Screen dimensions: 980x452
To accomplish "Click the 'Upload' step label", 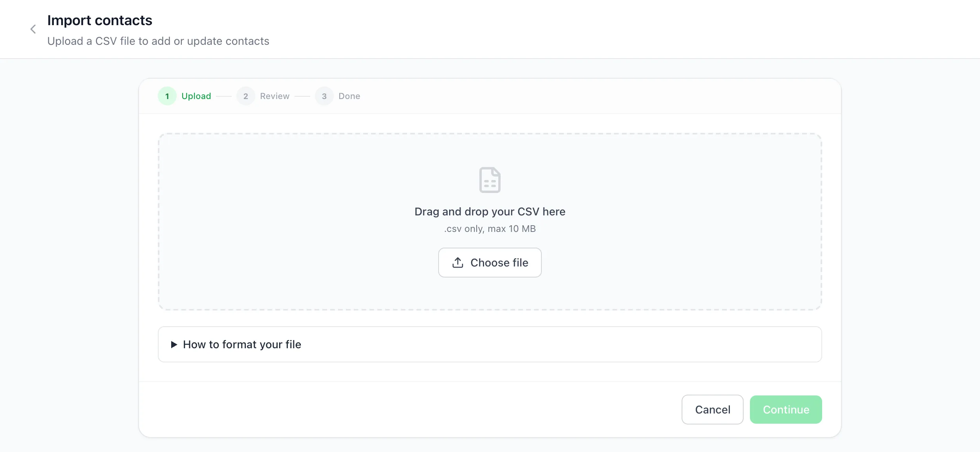I will click(196, 96).
